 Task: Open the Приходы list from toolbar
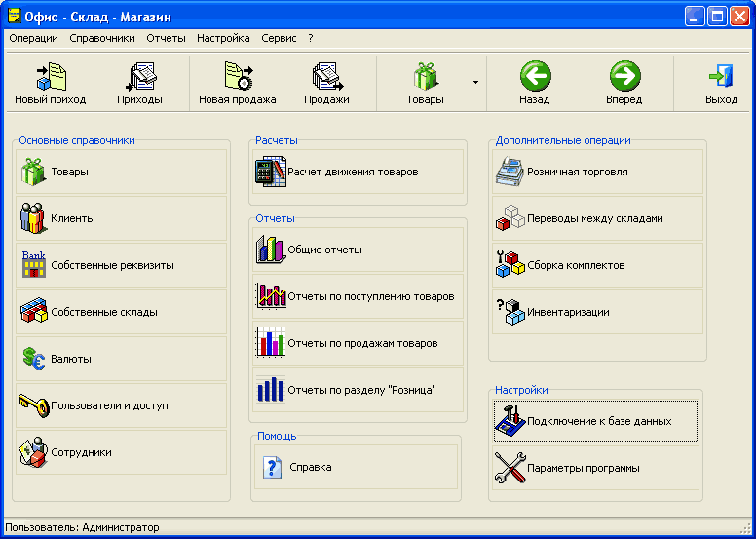pos(139,77)
